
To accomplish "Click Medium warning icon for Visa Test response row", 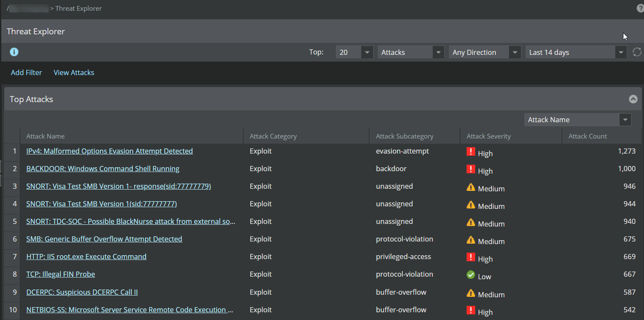I will tap(471, 187).
